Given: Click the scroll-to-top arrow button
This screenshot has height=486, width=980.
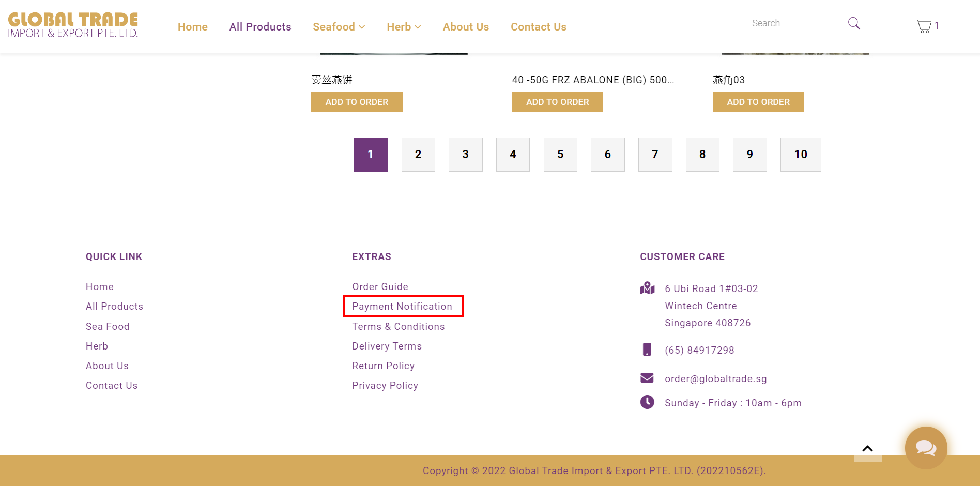Looking at the screenshot, I should (x=867, y=448).
